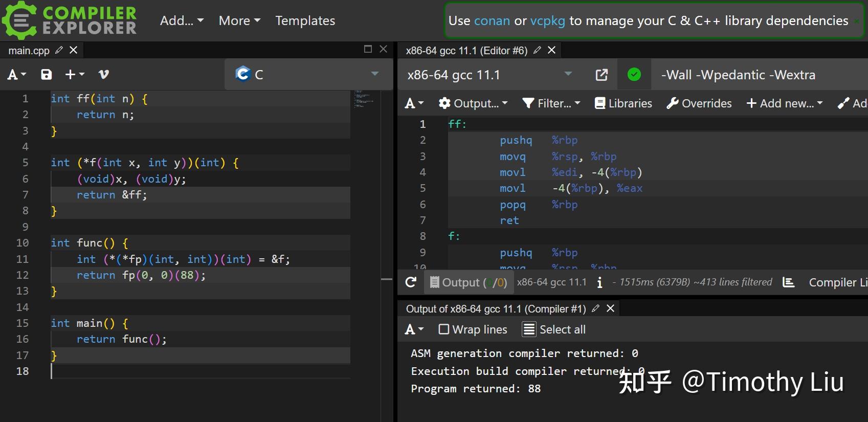Viewport: 868px width, 422px height.
Task: Open the Libraries button
Action: point(624,103)
